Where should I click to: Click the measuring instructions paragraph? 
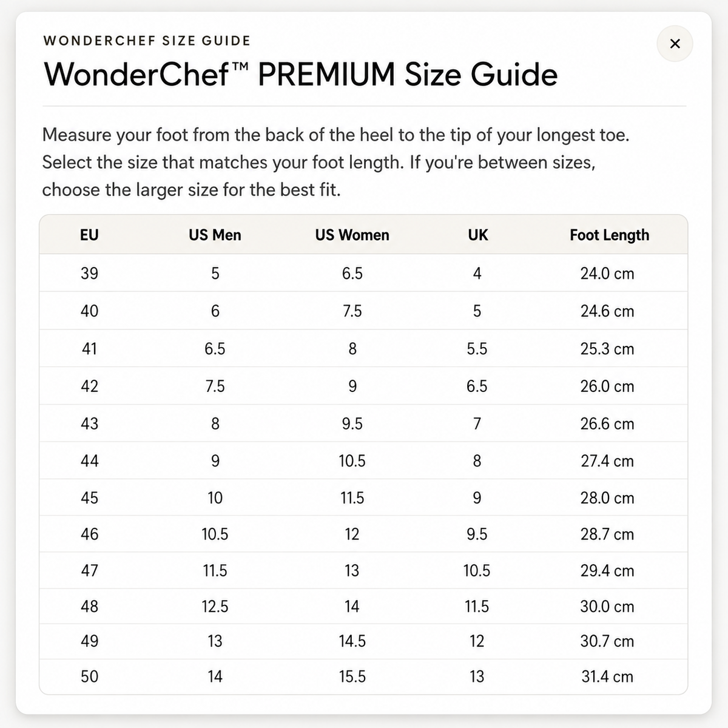tap(335, 162)
